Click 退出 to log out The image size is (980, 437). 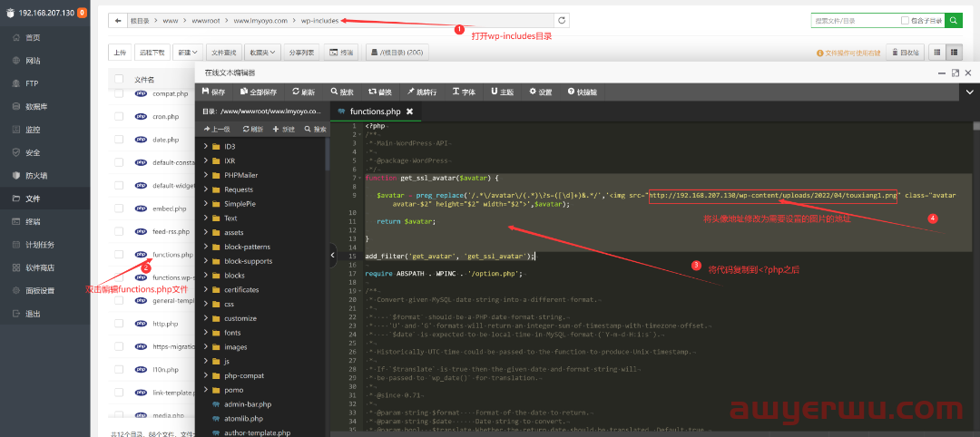coord(33,314)
